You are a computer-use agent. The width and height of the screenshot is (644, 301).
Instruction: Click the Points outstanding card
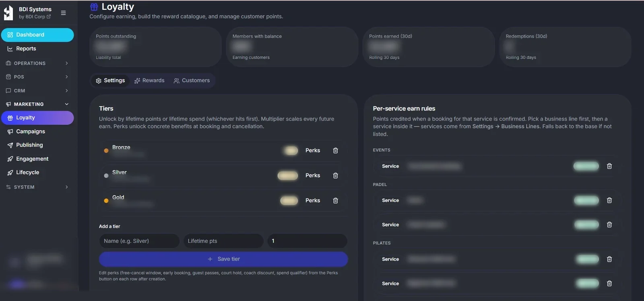click(155, 47)
